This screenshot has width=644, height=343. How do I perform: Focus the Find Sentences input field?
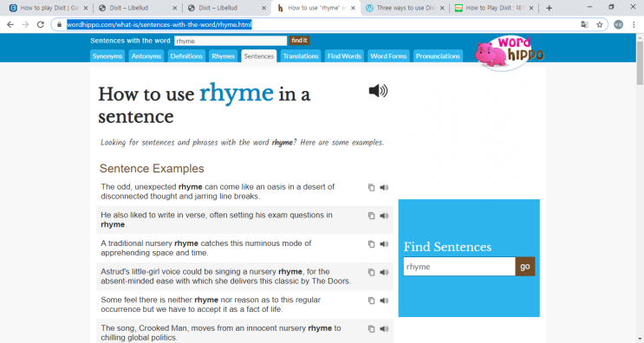click(459, 267)
